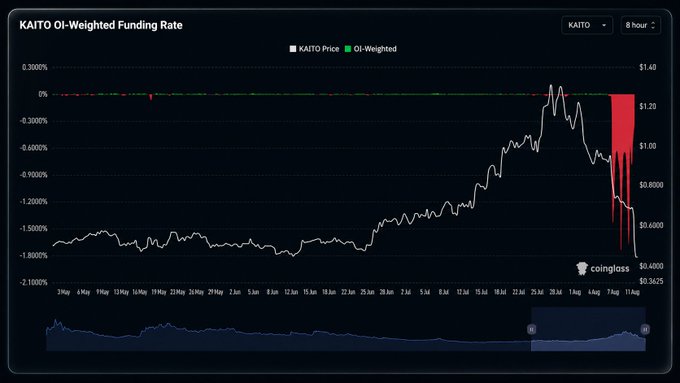Viewport: 680px width, 383px height.
Task: Click the 1 Aug date label
Action: tap(575, 292)
